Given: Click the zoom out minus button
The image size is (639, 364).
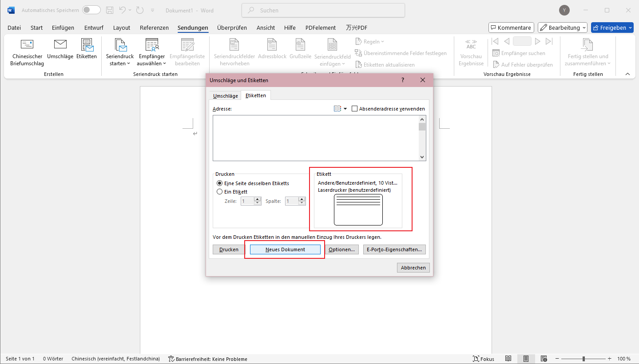Looking at the screenshot, I should [556, 359].
